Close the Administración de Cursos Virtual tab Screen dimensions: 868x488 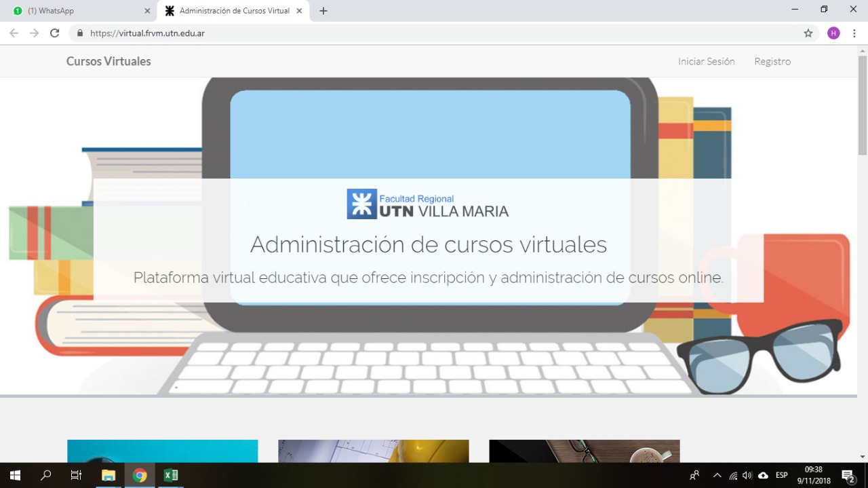pos(299,11)
